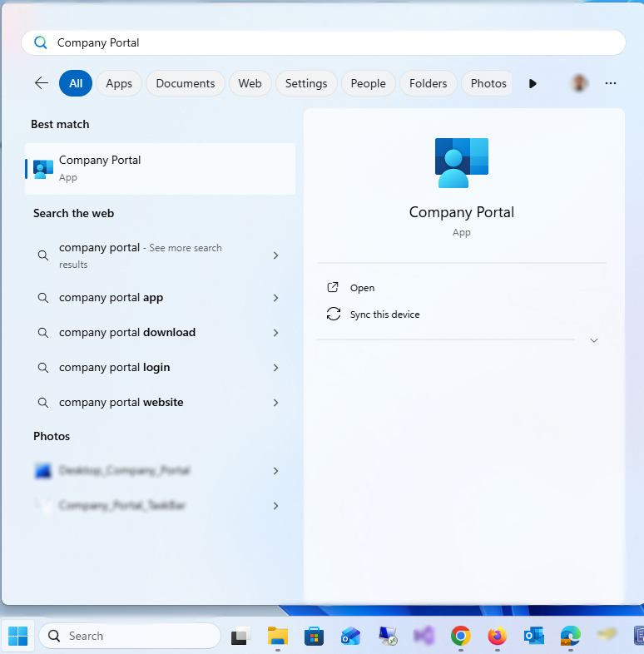Open the user profile avatar
Screen dimensions: 644x654
click(x=579, y=83)
